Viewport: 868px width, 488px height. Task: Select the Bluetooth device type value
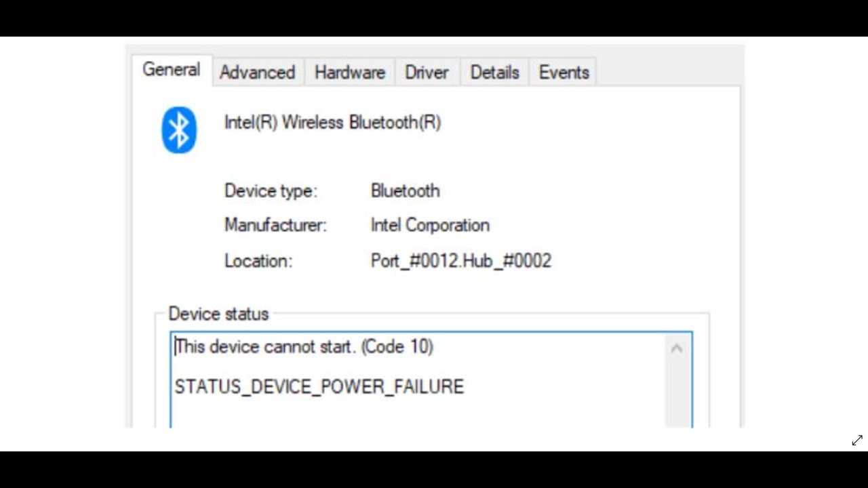[405, 191]
